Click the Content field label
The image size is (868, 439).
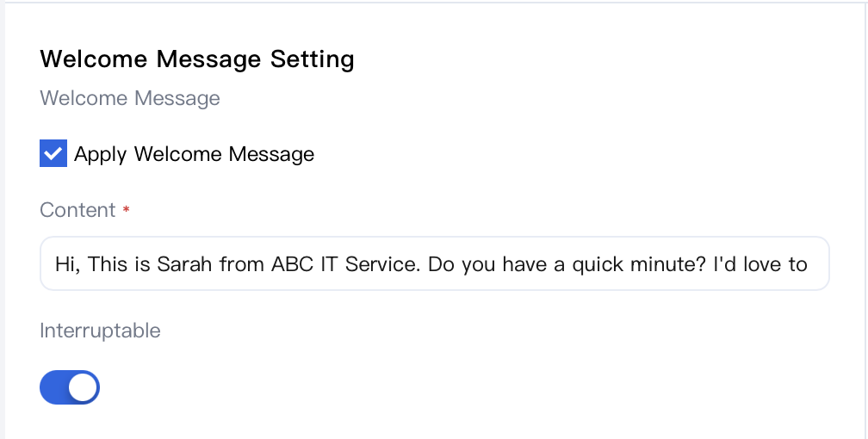tap(77, 210)
